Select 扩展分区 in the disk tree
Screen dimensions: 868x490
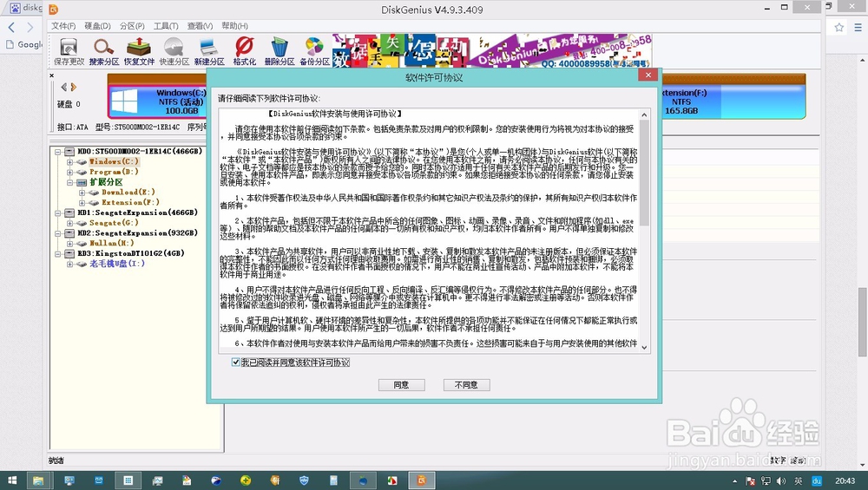pyautogui.click(x=106, y=182)
